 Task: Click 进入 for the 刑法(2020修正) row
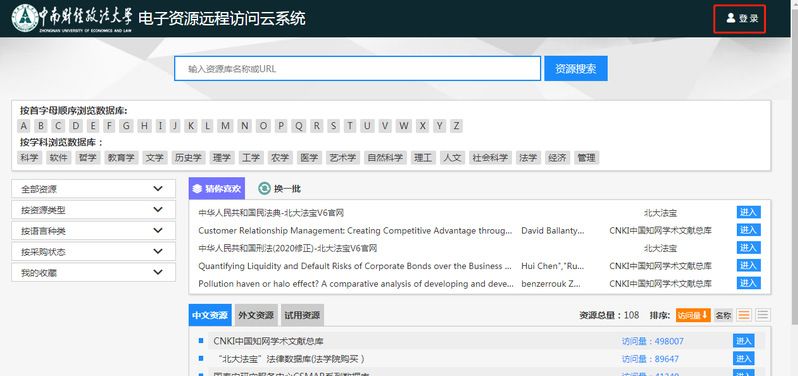click(749, 248)
